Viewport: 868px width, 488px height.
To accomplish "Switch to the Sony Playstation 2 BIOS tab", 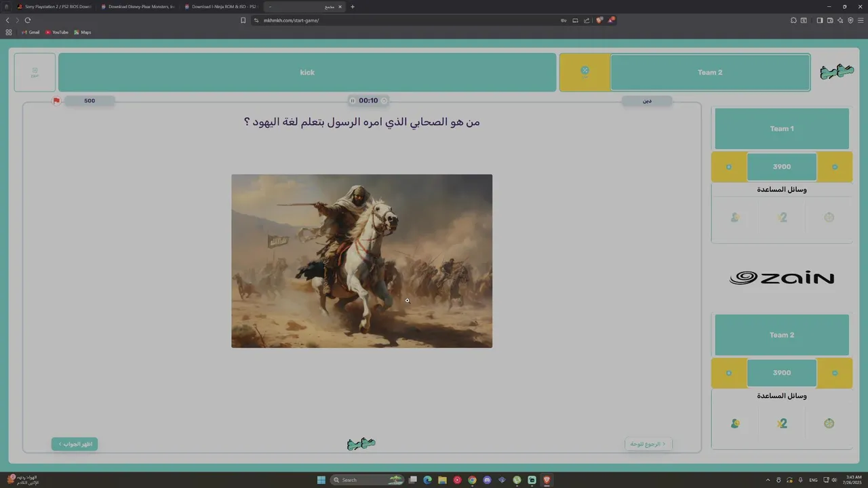I will (x=54, y=7).
